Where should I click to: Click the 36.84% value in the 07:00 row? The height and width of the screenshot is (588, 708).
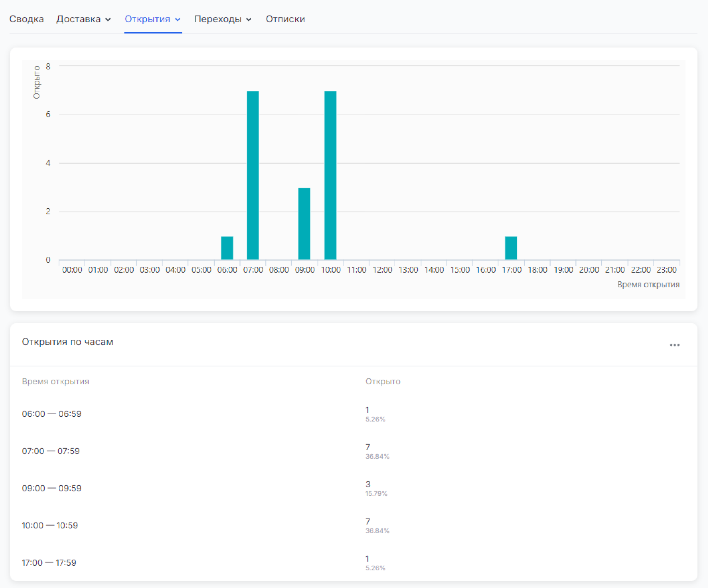377,457
